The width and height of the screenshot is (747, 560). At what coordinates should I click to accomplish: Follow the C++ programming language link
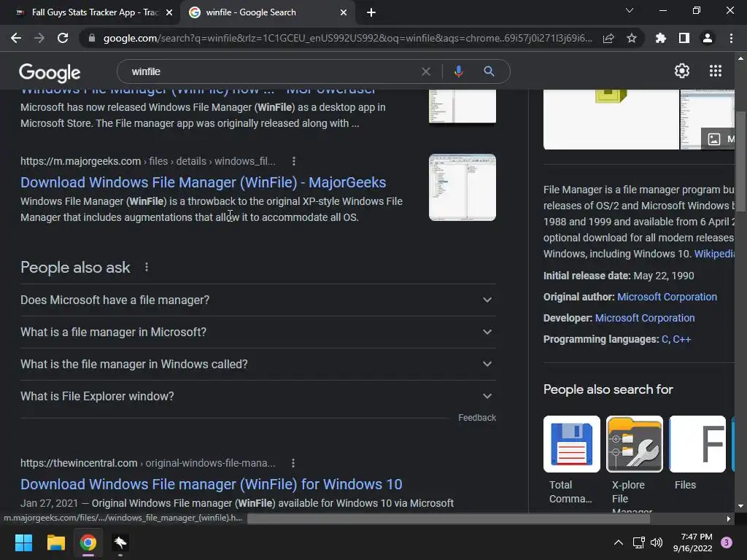pos(682,339)
